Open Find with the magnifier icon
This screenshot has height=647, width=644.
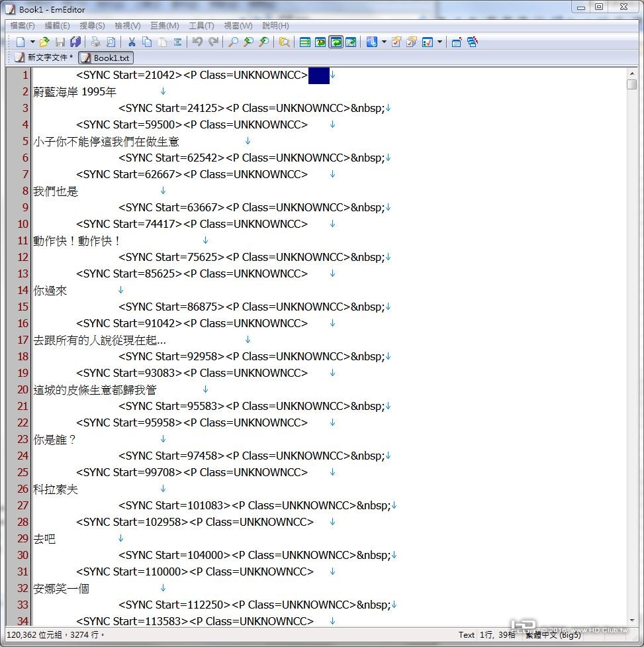(234, 42)
